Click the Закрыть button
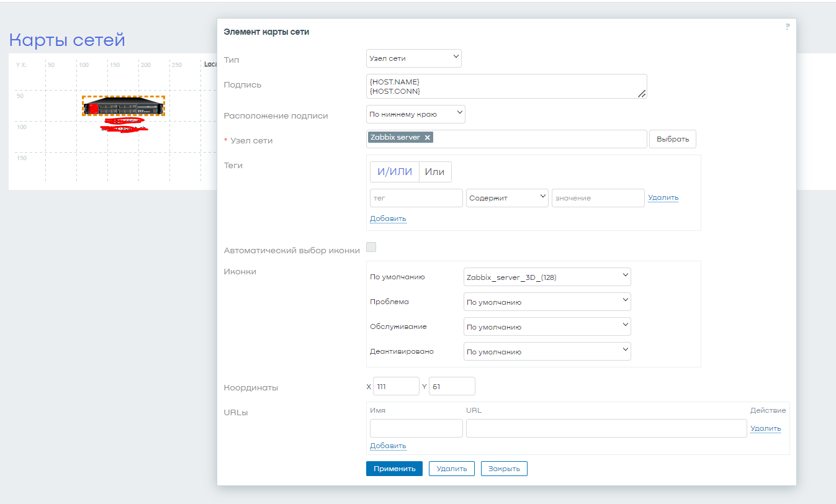Viewport: 836px width, 504px height. point(504,469)
